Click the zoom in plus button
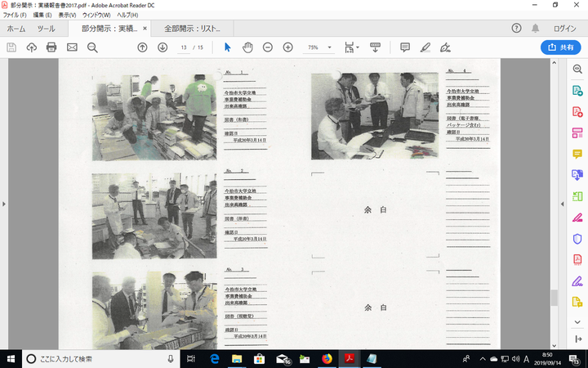 [287, 47]
